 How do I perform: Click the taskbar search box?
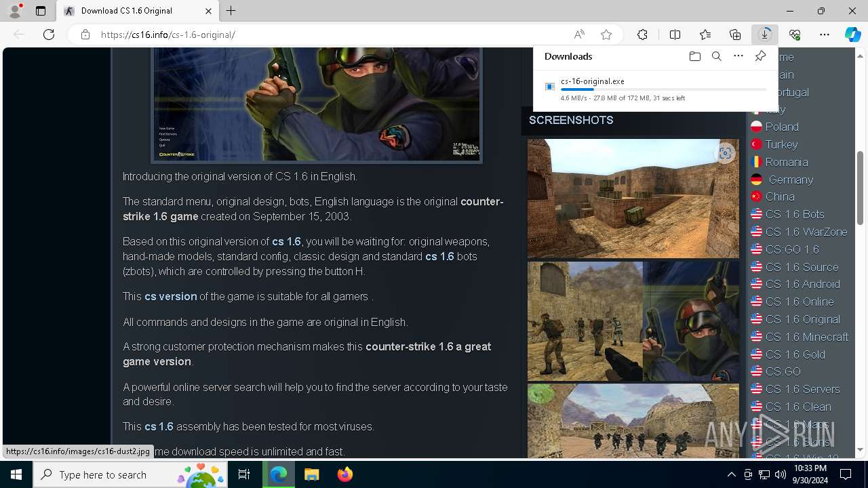(x=129, y=474)
